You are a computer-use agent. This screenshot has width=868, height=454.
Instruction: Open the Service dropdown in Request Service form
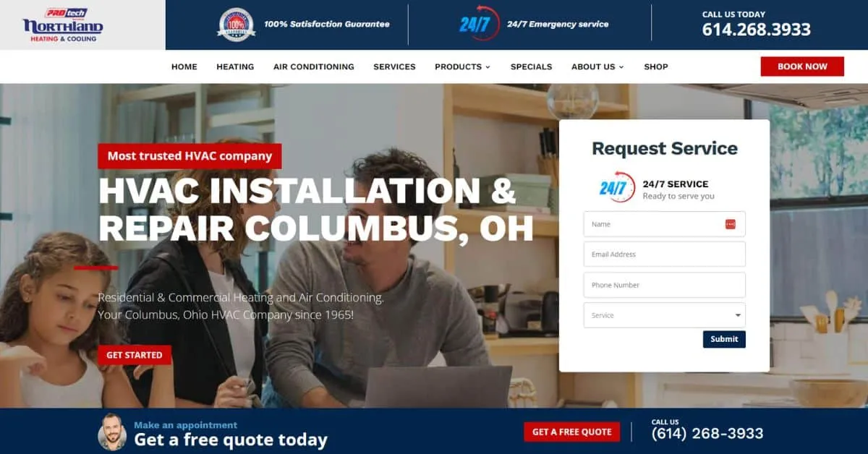664,315
